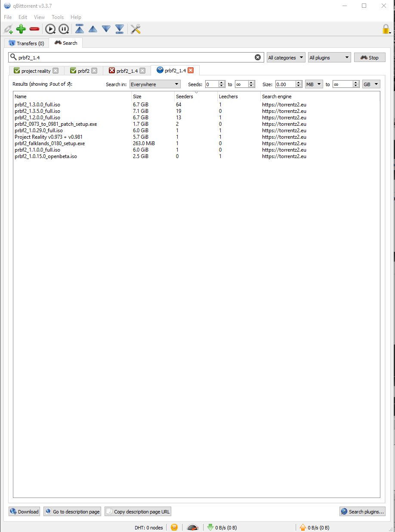Open the All plugins dropdown
The image size is (395, 532).
[x=330, y=57]
